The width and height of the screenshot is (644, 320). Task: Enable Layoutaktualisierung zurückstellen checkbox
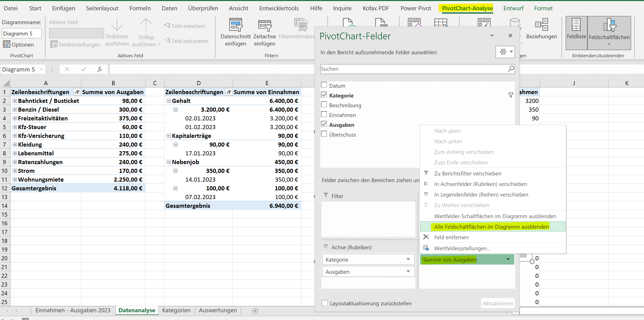click(x=325, y=303)
